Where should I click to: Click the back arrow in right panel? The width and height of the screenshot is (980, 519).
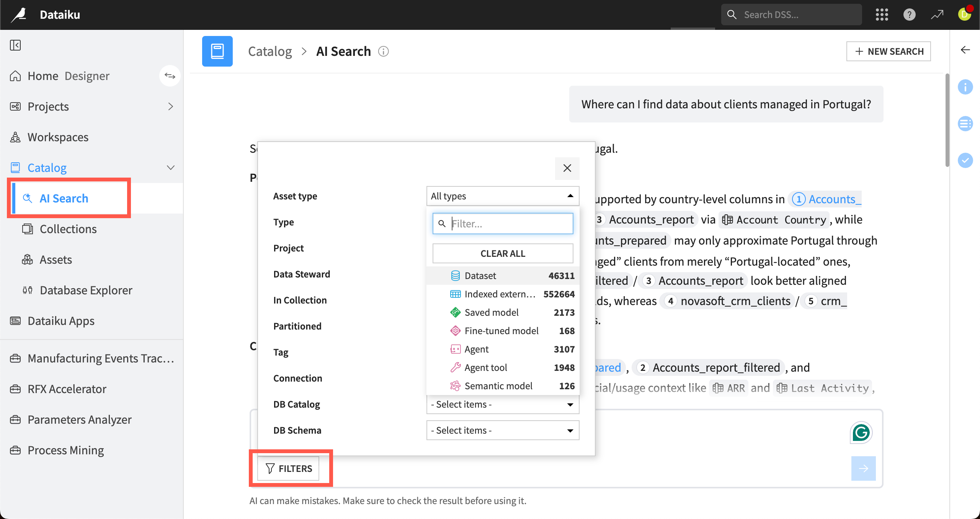pyautogui.click(x=965, y=50)
